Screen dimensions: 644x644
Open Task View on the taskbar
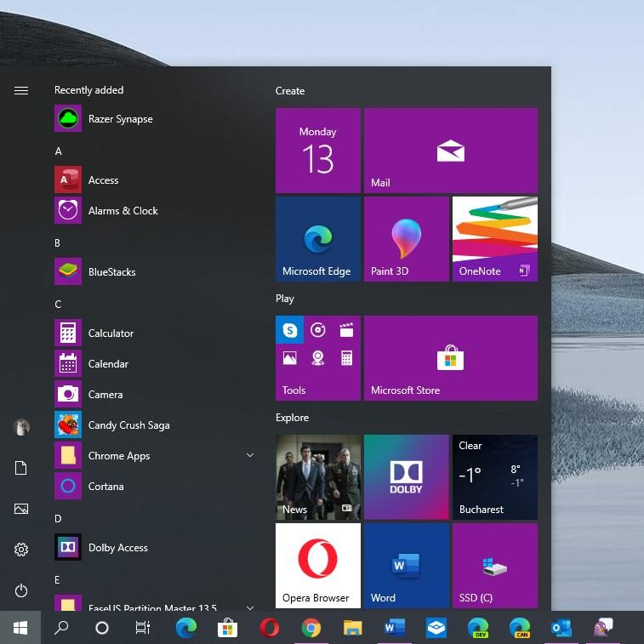click(143, 628)
